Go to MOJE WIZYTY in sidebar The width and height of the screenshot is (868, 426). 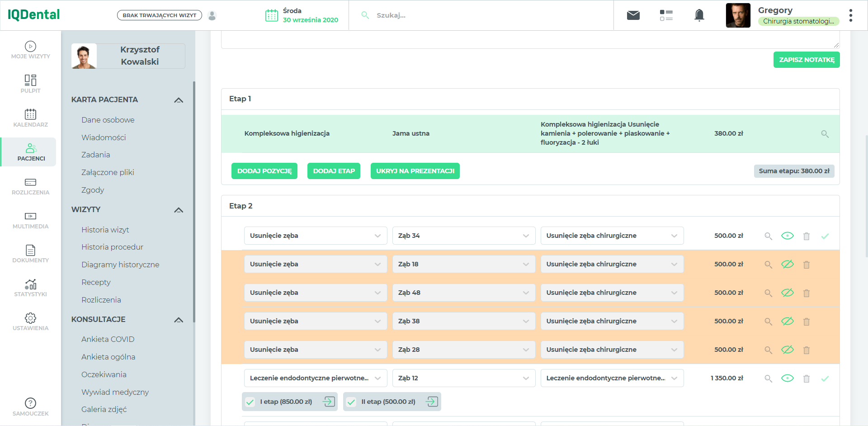point(30,50)
